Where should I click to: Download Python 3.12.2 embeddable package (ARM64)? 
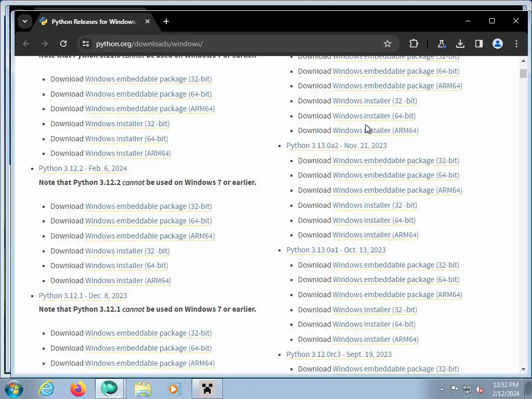[150, 236]
